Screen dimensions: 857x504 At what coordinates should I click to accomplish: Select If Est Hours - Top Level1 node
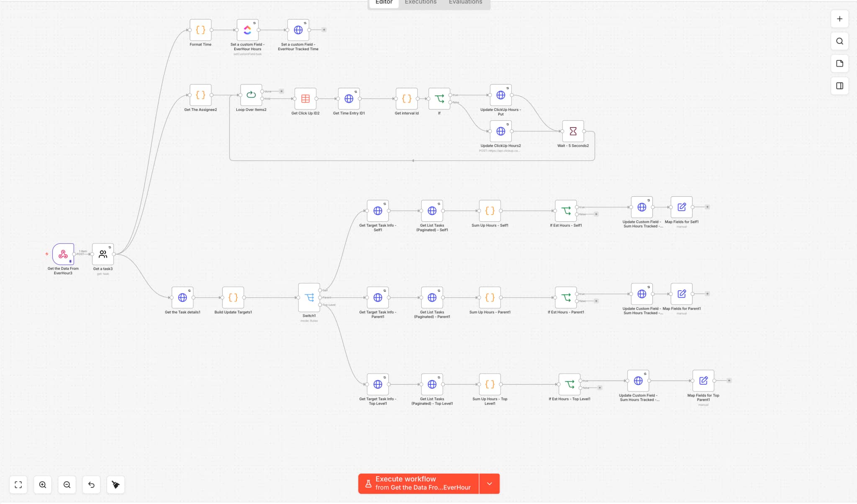coord(570,384)
